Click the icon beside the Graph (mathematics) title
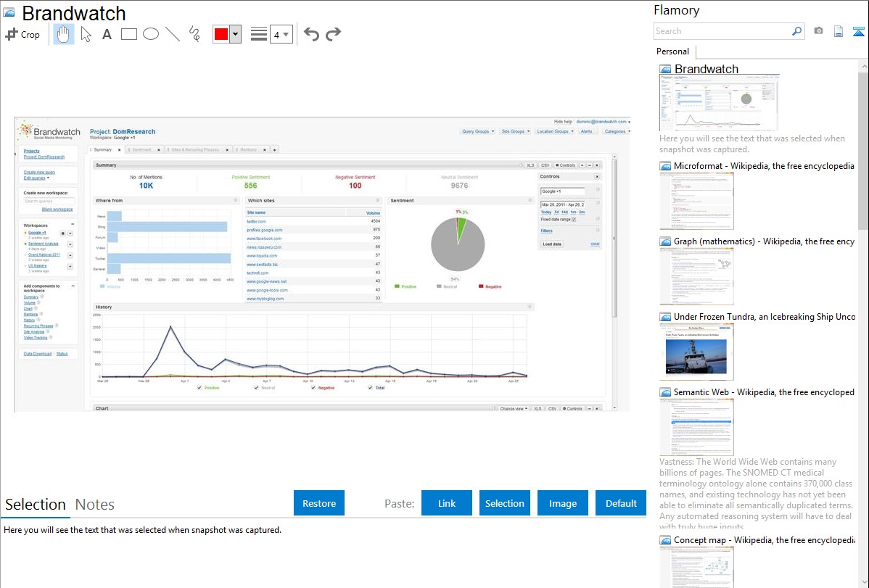869x588 pixels. [x=665, y=241]
